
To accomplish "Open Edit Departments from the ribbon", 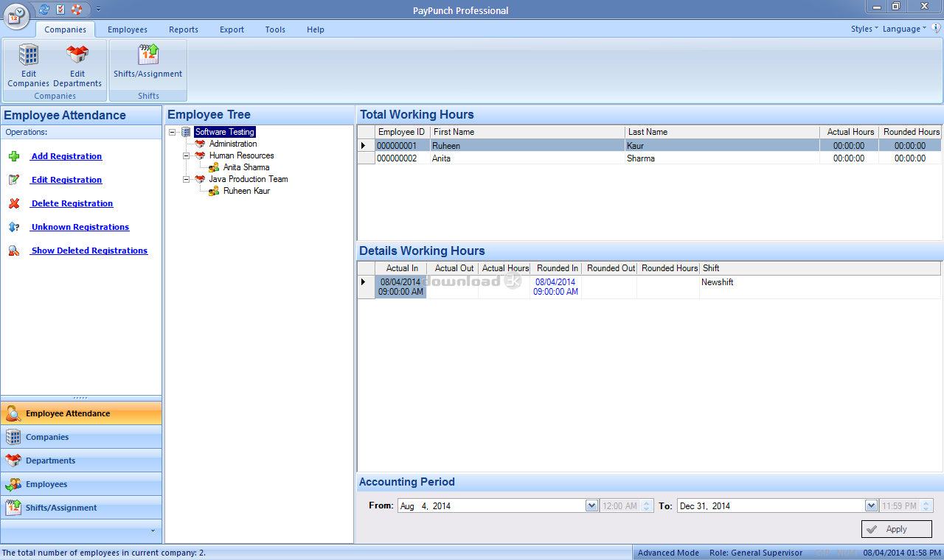I will pyautogui.click(x=77, y=66).
